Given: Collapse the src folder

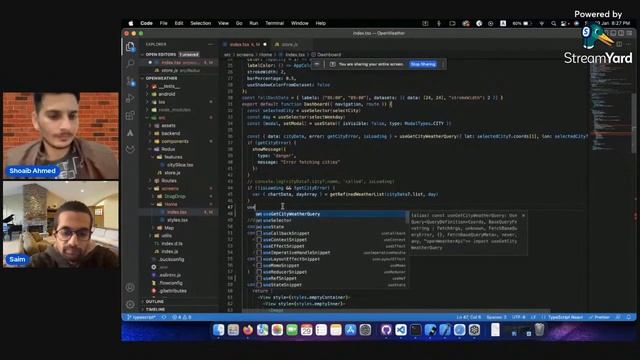Looking at the screenshot, I should click(162, 118).
